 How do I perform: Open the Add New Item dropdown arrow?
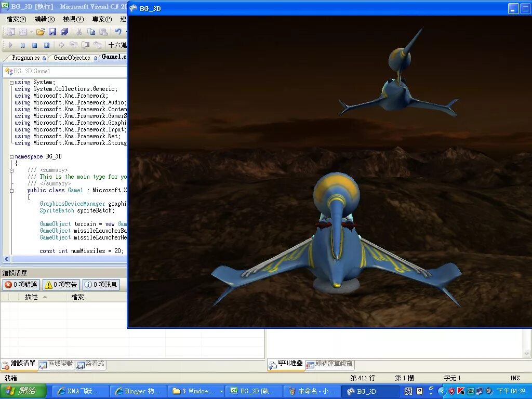pyautogui.click(x=31, y=32)
